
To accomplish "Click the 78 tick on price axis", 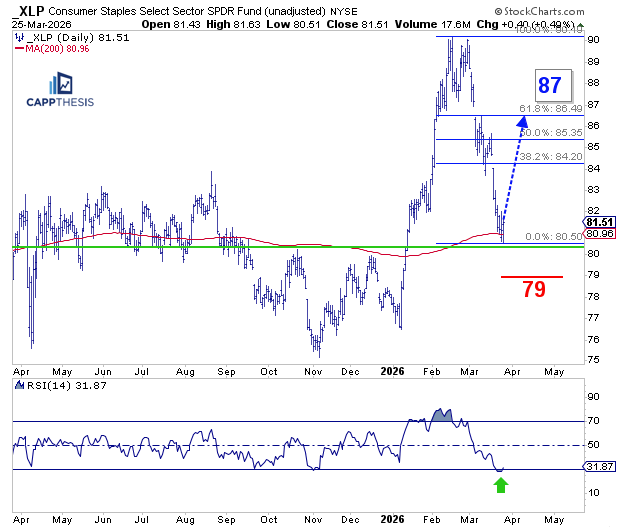I will click(593, 297).
